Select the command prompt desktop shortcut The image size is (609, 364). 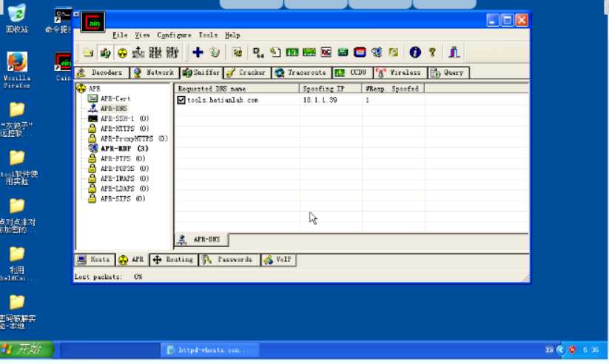[x=59, y=20]
